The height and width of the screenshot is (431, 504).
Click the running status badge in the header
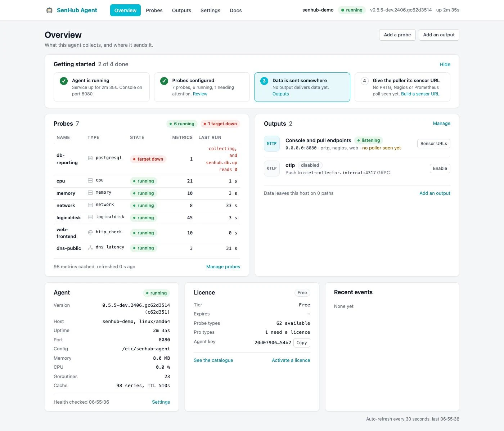[x=352, y=10]
